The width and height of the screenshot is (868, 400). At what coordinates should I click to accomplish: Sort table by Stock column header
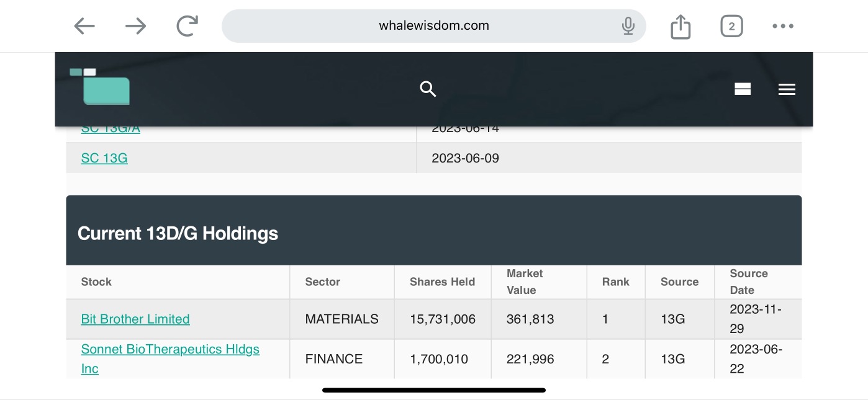[x=96, y=282]
